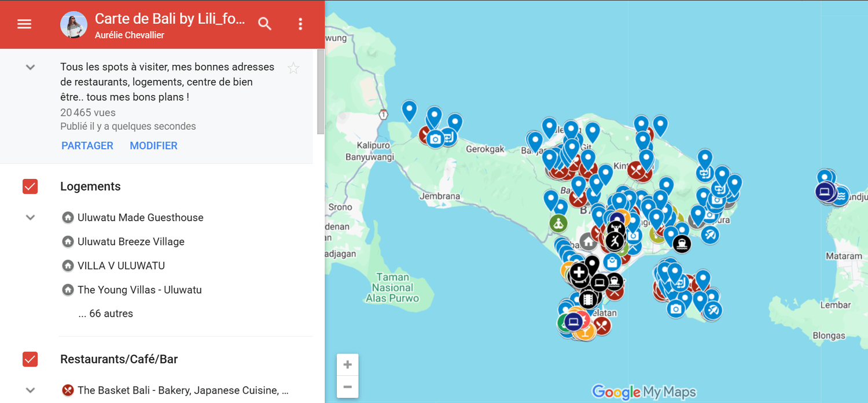Click the camera marker west of Gerokgak
868x403 pixels.
pos(435,138)
